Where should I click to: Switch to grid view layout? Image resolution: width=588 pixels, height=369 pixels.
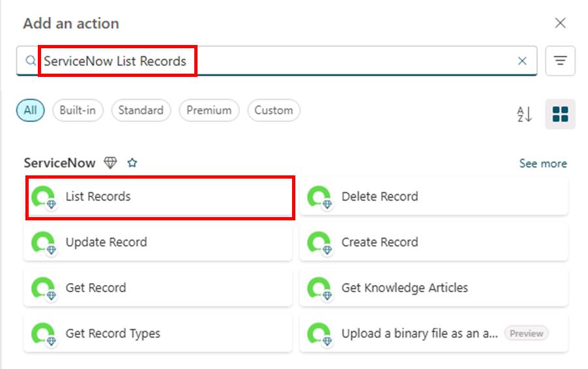[x=560, y=115]
